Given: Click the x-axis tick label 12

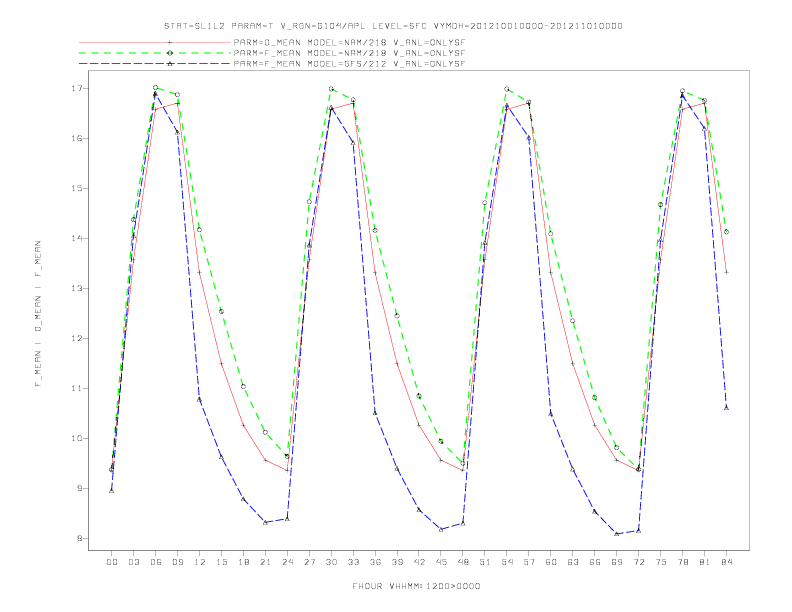Looking at the screenshot, I should (200, 562).
